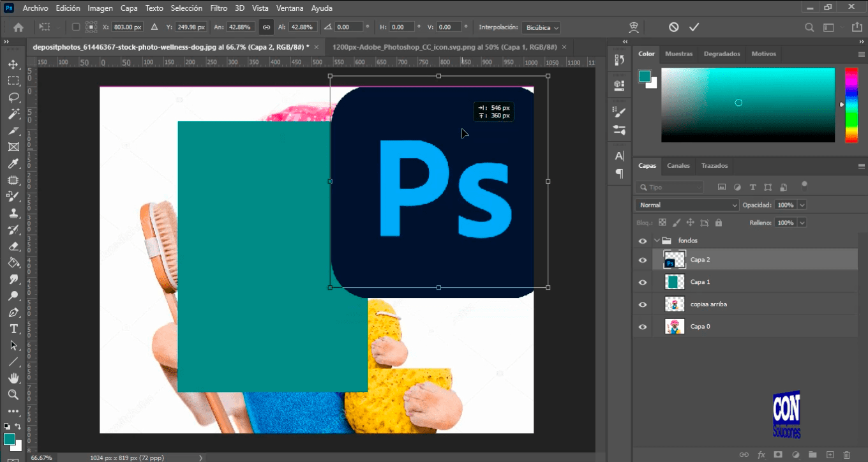Filter layers by type layer icon
The height and width of the screenshot is (462, 868).
click(752, 187)
